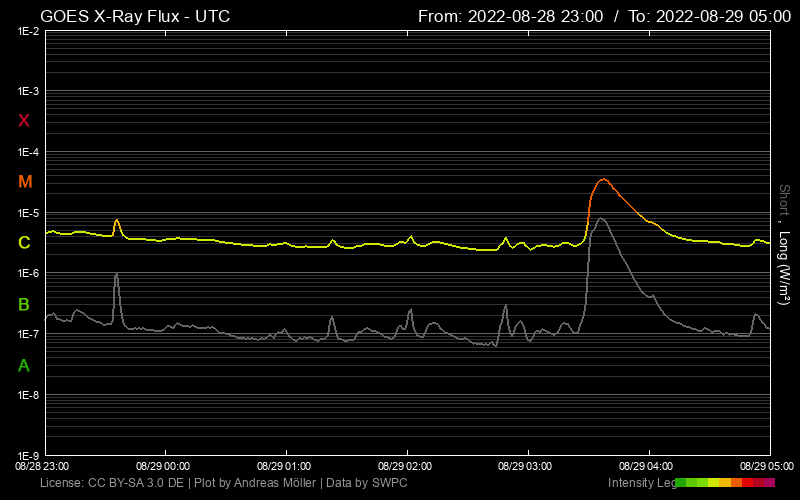Click the 1E-2 y-axis label

click(x=29, y=32)
